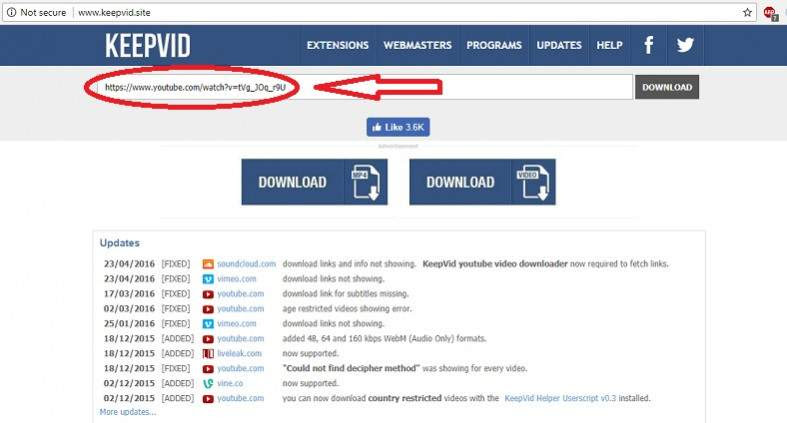Click the soundcloud icon in the Updates list
Image resolution: width=787 pixels, height=423 pixels.
tap(208, 264)
